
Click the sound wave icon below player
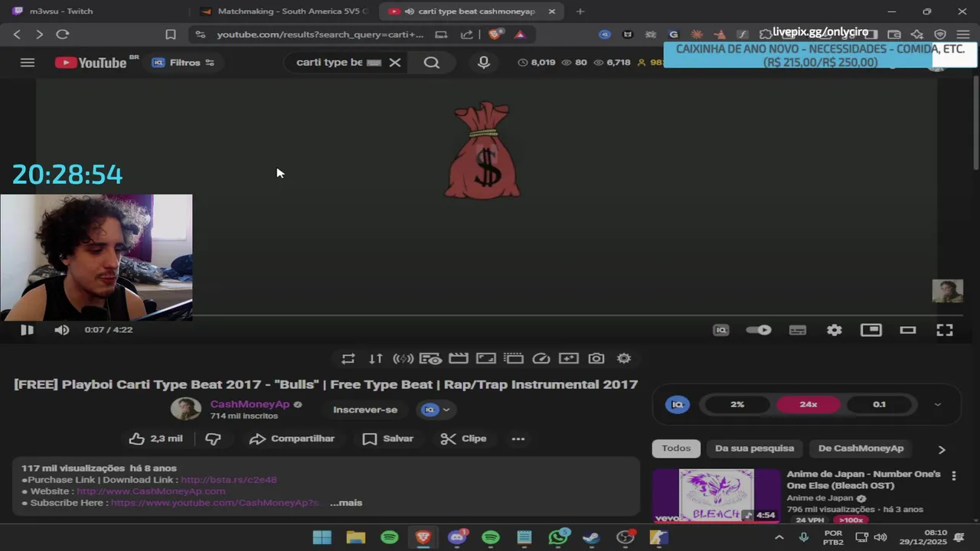click(403, 358)
